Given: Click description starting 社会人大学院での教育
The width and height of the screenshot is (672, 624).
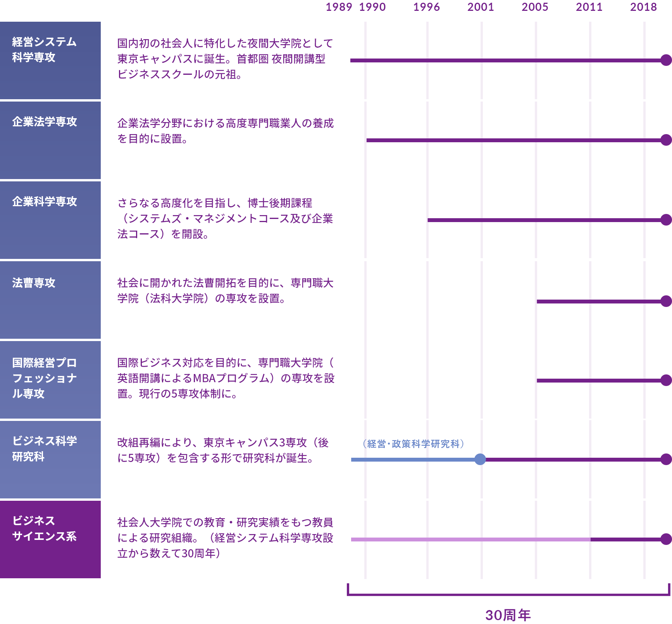Looking at the screenshot, I should (225, 538).
